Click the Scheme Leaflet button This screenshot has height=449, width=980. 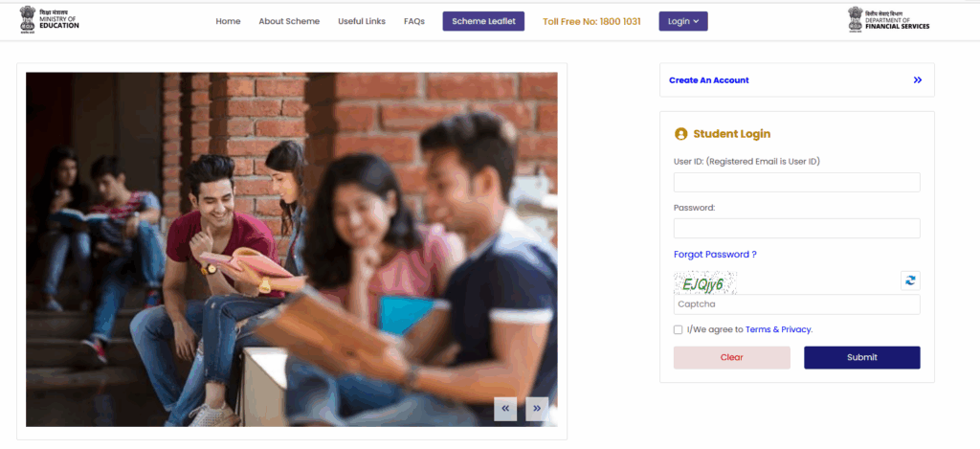[483, 21]
